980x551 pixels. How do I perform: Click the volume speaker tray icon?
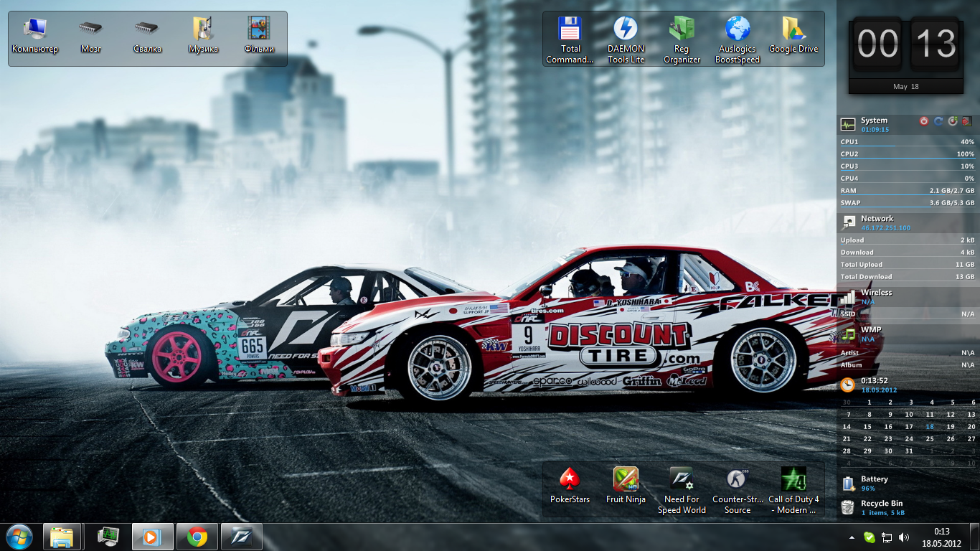tap(904, 537)
